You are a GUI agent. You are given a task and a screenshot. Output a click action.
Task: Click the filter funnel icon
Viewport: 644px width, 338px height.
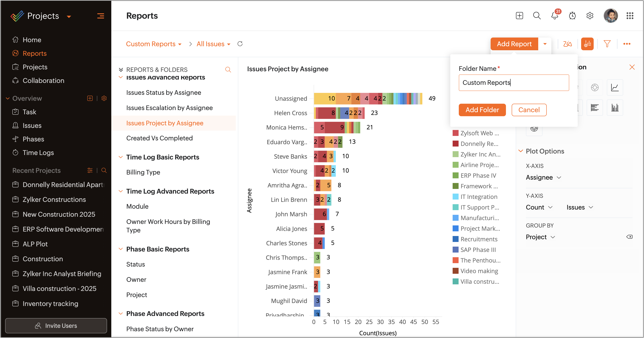pyautogui.click(x=607, y=44)
